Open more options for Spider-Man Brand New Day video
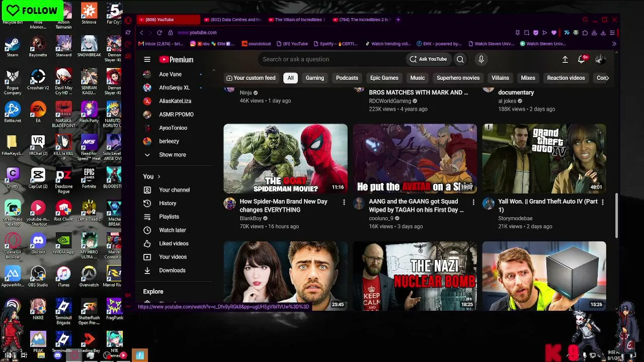Screen dimensions: 644x362 click(344, 202)
